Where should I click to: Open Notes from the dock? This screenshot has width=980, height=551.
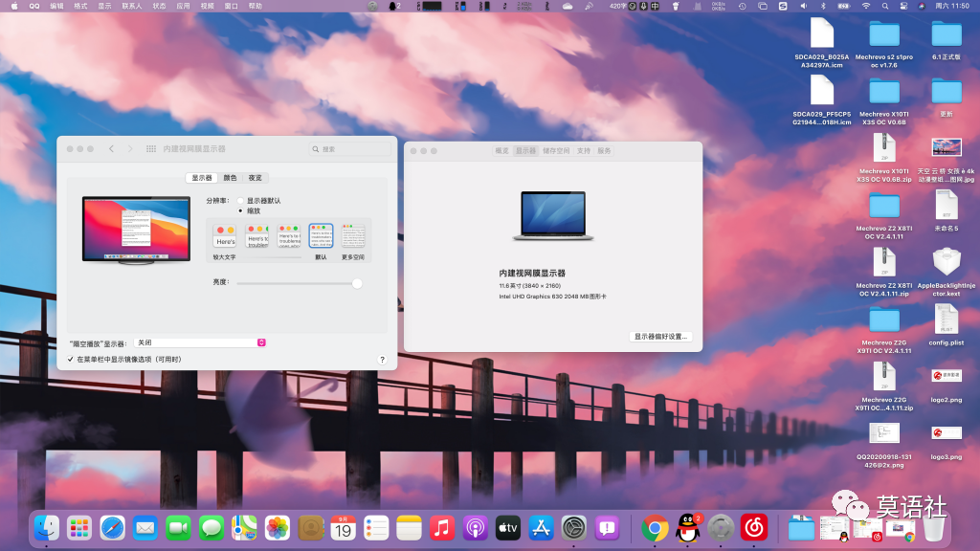pos(409,528)
